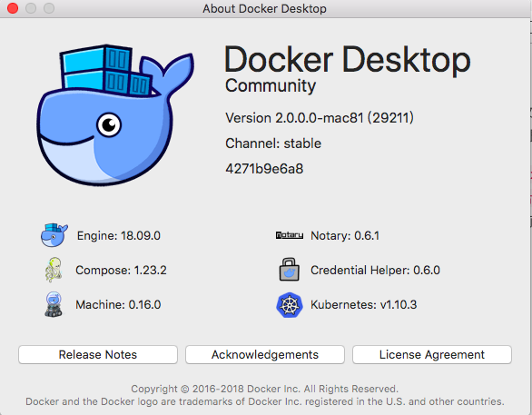Click the Engine whale icon
Screen dimensions: 532x415
point(54,235)
